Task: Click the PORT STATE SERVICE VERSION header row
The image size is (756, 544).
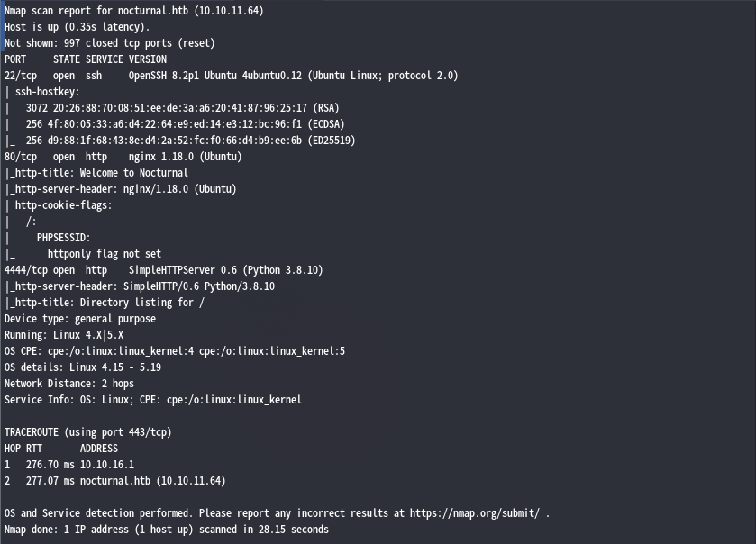Action: tap(86, 59)
